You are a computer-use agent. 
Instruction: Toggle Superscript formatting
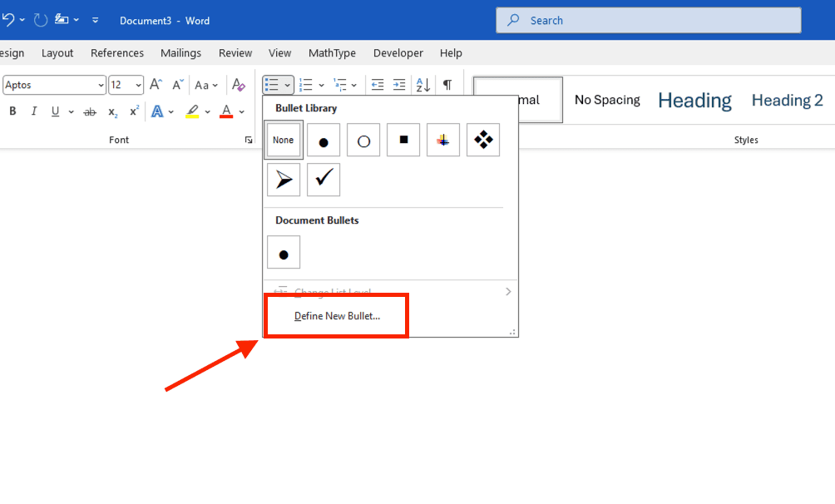coord(134,111)
